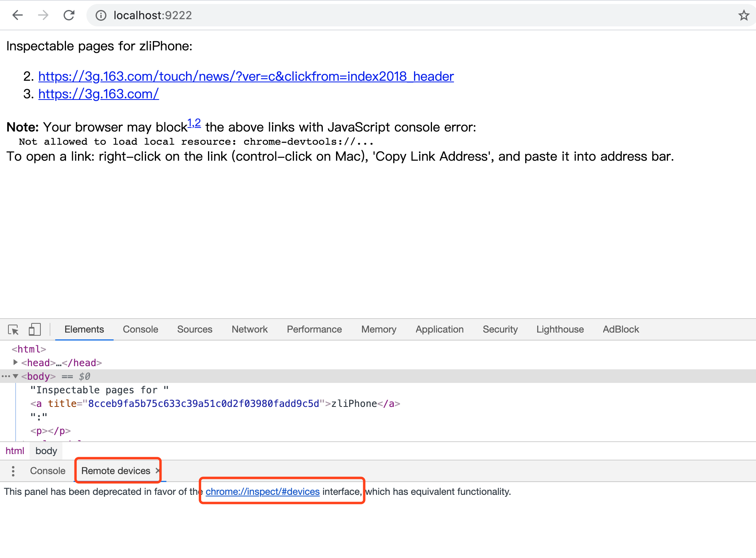This screenshot has width=756, height=558.
Task: Click the ellipsis beside the body node
Action: [6, 376]
